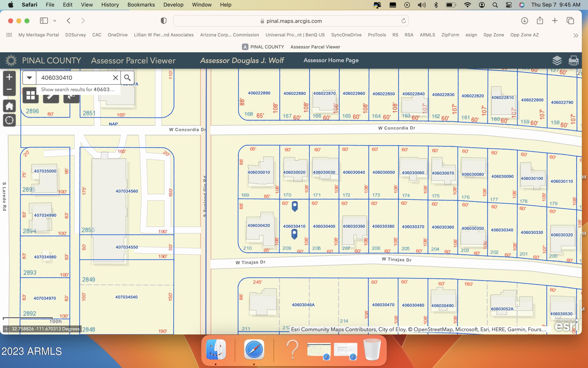Click the pinal.maps.arcgis.com address bar
This screenshot has height=368, width=588.
point(291,21)
